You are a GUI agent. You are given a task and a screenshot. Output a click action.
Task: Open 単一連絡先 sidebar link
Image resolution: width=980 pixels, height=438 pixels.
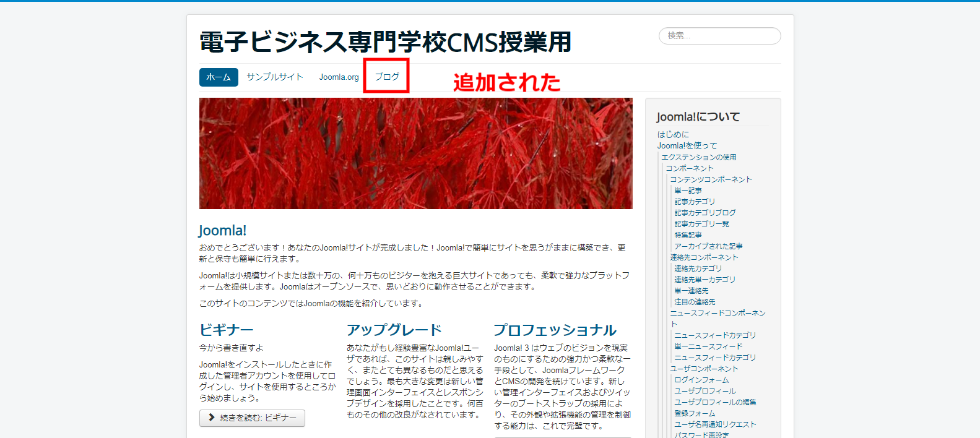[x=692, y=291]
